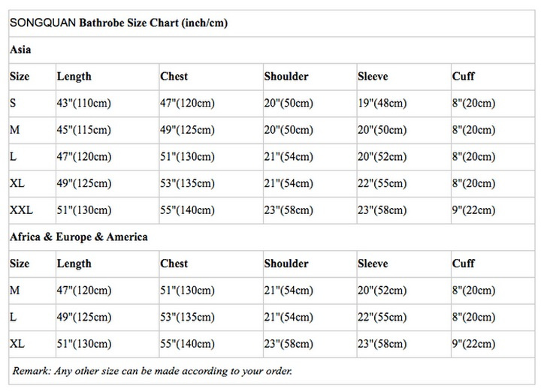Click the Length column header under Asia

[74, 76]
